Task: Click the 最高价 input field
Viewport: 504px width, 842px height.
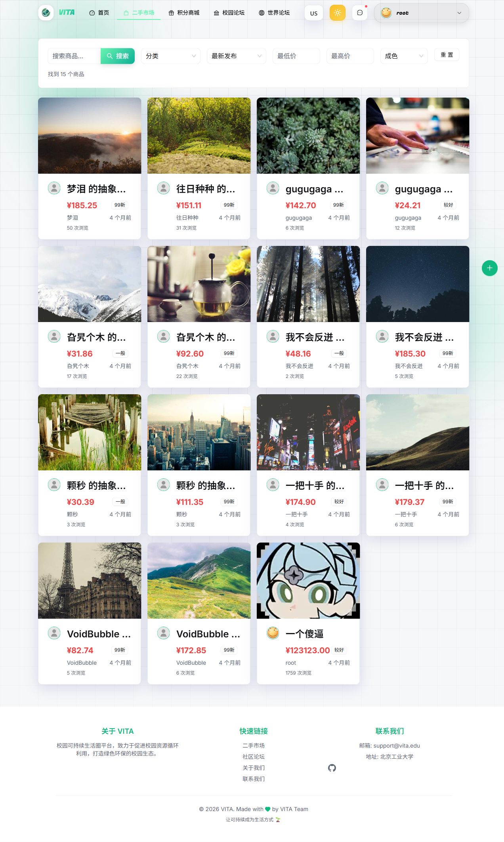Action: [x=350, y=56]
